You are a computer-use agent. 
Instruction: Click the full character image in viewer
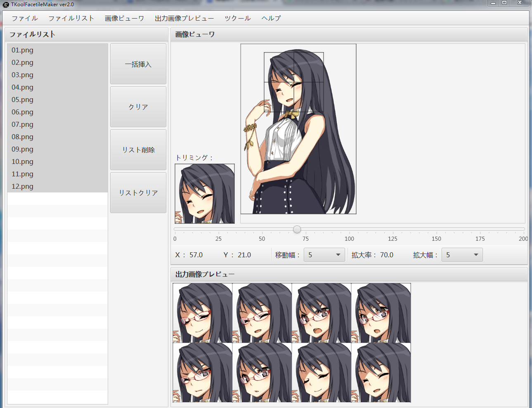298,129
